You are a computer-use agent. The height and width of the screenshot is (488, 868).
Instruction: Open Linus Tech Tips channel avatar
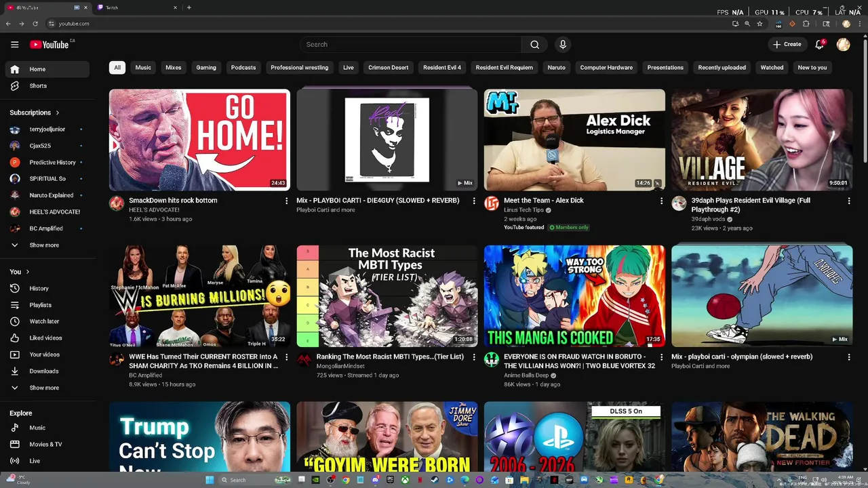click(x=492, y=203)
